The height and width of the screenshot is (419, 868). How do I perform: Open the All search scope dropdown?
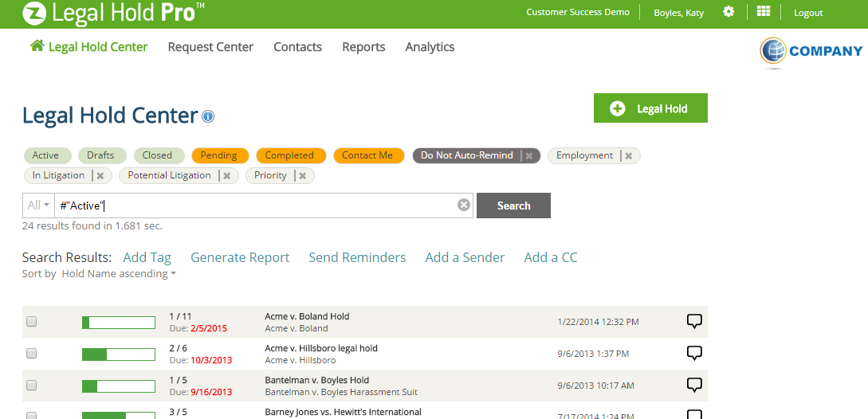click(x=38, y=206)
